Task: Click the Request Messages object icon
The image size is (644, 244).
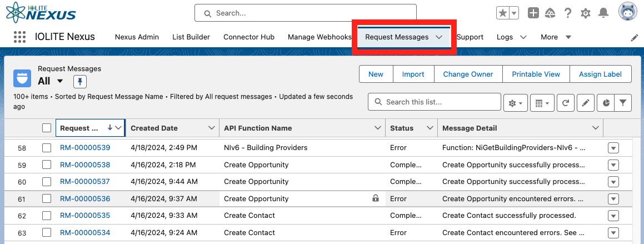Action: click(22, 78)
